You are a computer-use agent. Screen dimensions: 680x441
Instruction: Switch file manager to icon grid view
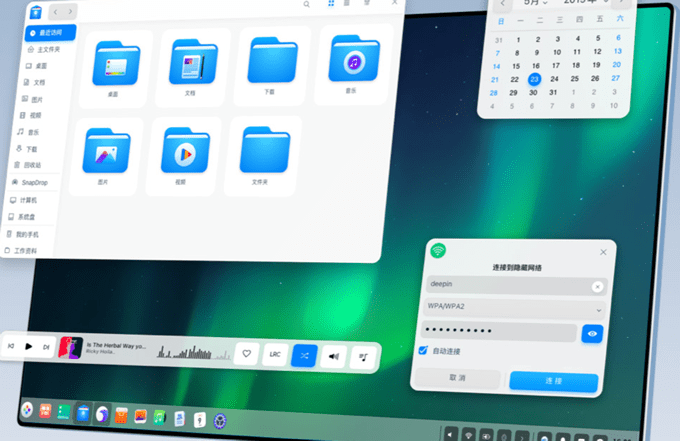point(331,3)
